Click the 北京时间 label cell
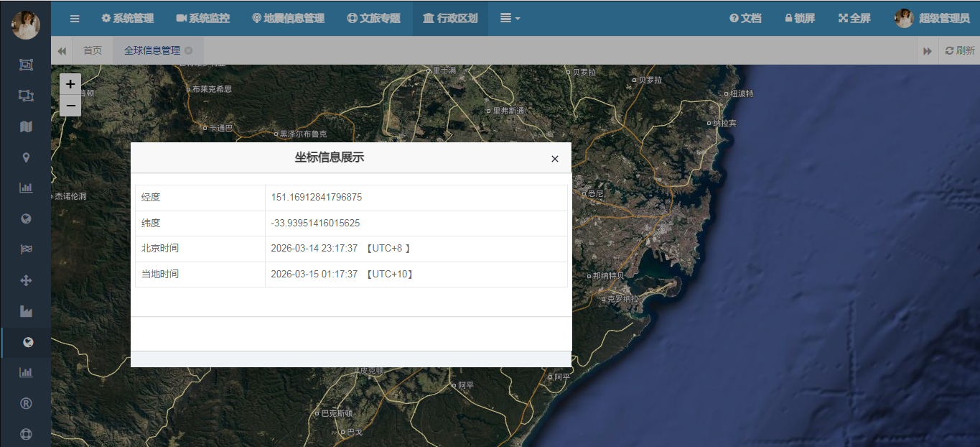 coord(200,249)
